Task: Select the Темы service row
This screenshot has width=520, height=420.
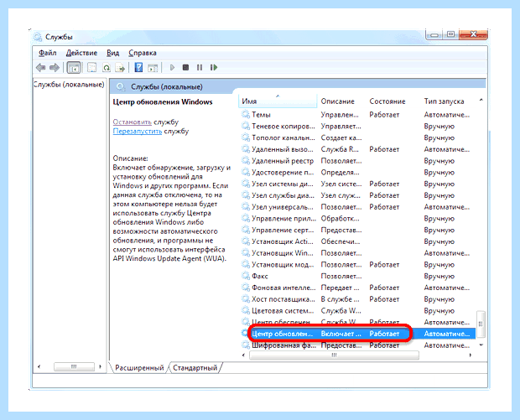Action: coord(357,115)
